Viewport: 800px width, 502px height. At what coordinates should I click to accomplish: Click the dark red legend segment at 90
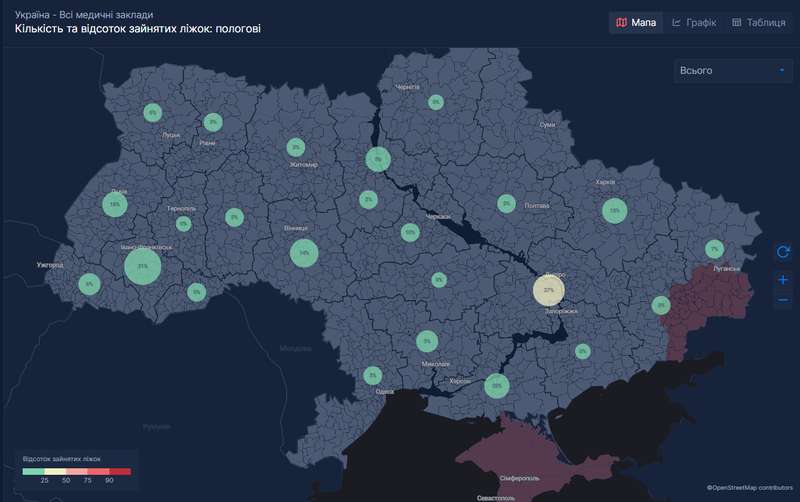120,470
